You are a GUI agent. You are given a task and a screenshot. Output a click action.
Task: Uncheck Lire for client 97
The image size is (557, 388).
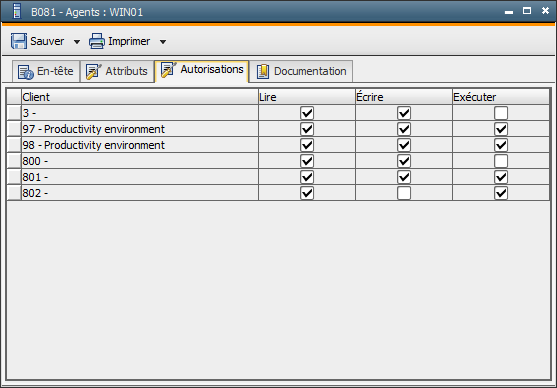pyautogui.click(x=307, y=129)
